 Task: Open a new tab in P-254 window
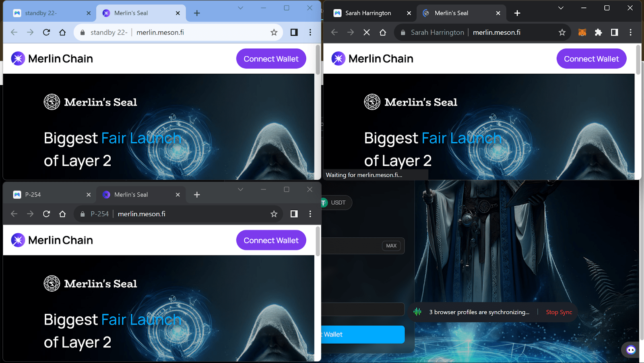coord(197,195)
